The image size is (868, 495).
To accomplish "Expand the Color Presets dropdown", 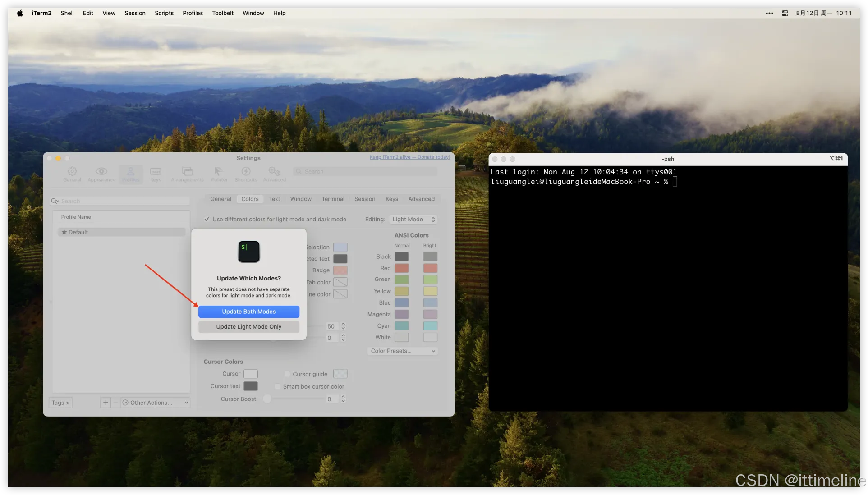I will tap(403, 351).
